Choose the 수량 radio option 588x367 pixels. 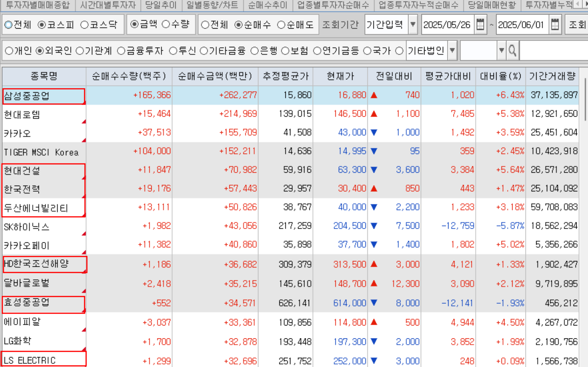[166, 25]
